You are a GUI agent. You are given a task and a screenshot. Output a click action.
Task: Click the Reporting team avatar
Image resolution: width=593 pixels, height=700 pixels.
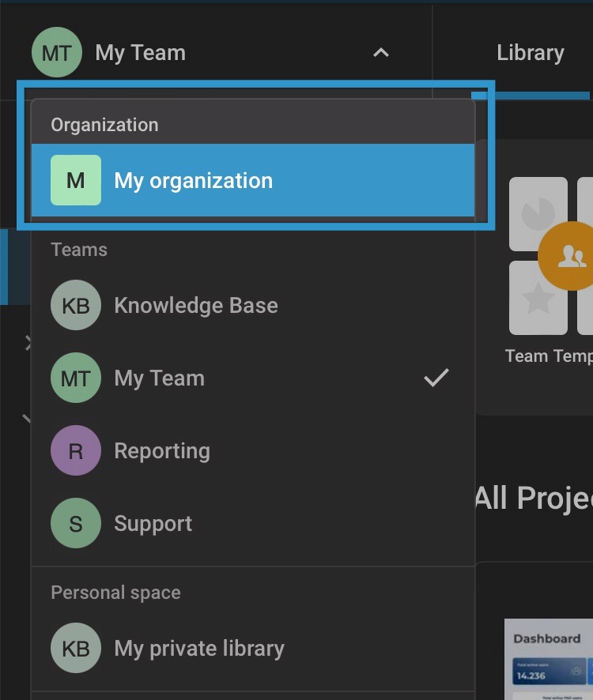[75, 450]
